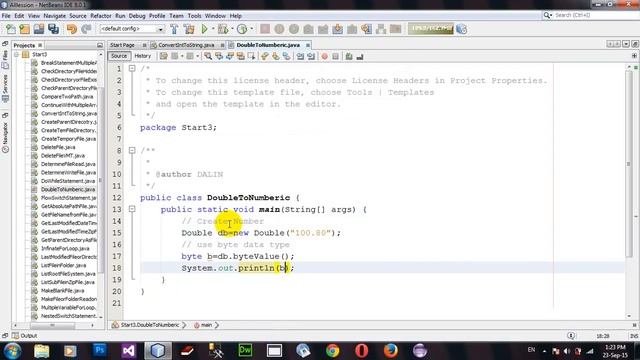Click the New Project toolbar icon
The image size is (640, 360).
click(x=24, y=29)
